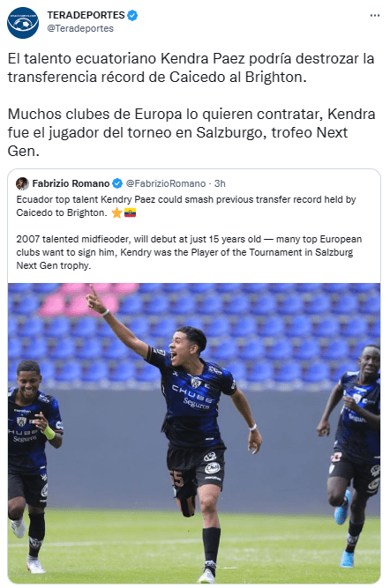Click the TERADEPORTES verified badge
Screen dimensions: 390x588
pos(132,15)
